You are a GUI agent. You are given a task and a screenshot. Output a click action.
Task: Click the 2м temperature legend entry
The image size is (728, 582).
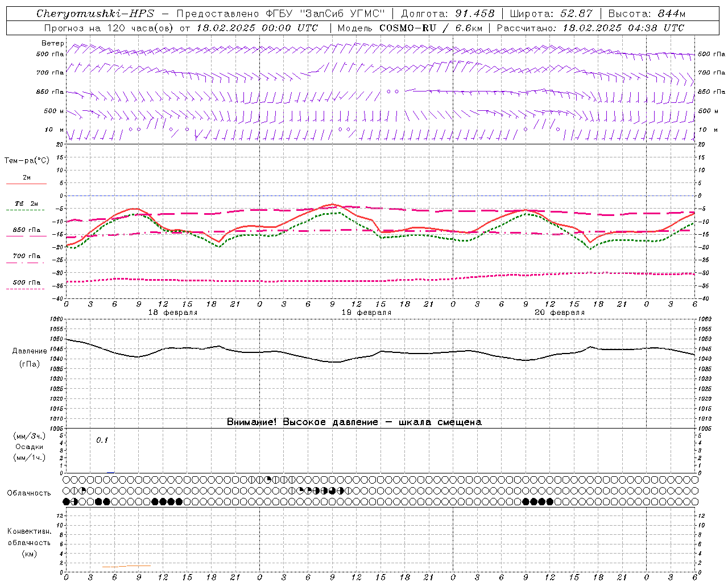click(x=27, y=178)
